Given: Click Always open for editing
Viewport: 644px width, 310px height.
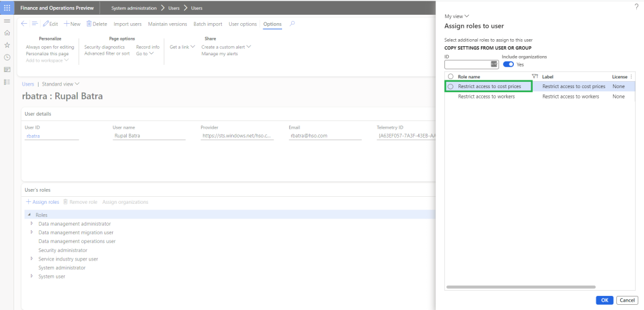Looking at the screenshot, I should 50,47.
